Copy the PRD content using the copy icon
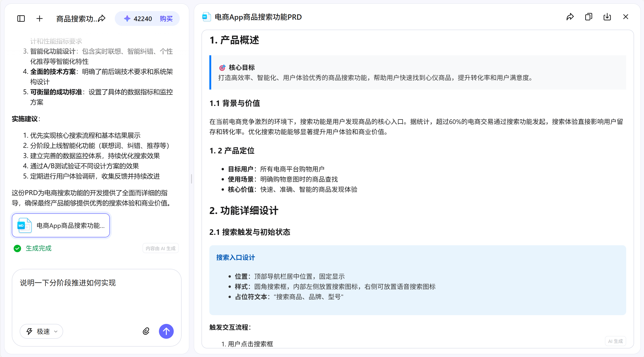The height and width of the screenshot is (357, 644). coord(589,17)
